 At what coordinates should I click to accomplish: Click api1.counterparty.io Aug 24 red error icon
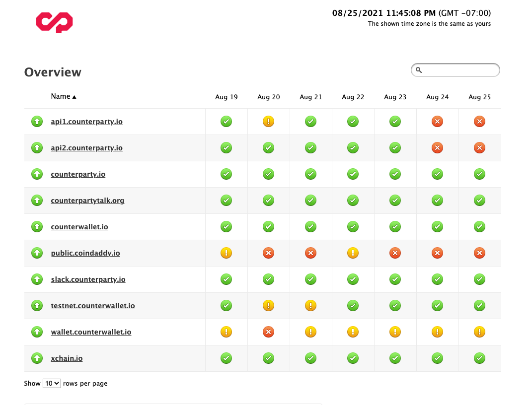point(437,121)
